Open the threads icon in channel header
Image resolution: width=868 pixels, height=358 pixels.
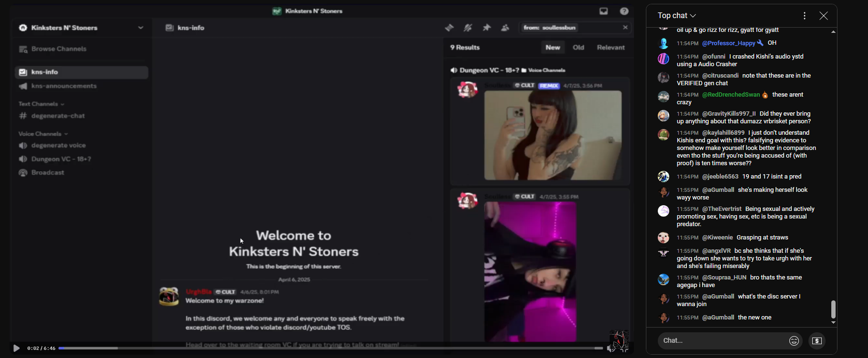coord(449,28)
